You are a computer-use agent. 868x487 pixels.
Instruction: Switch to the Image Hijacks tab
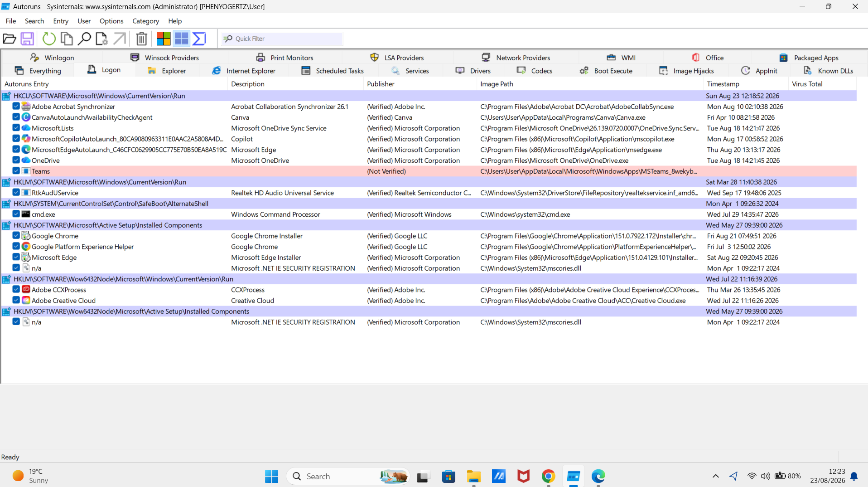pyautogui.click(x=686, y=71)
